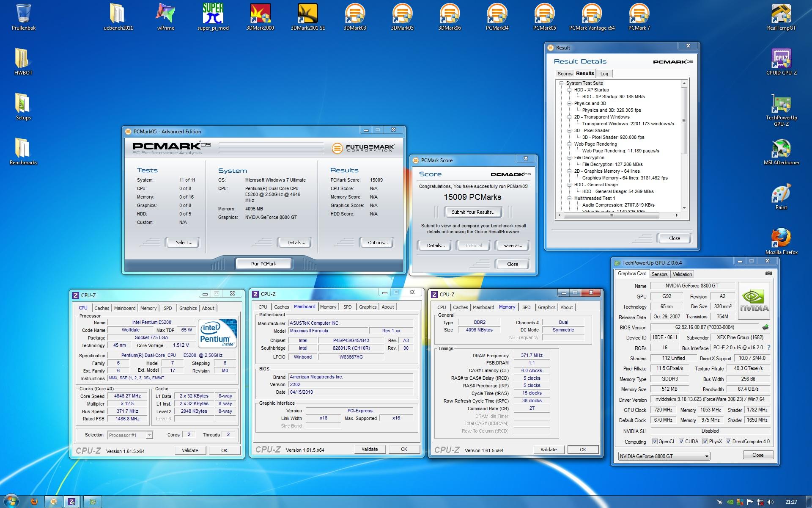Click Submit Your Results button
This screenshot has height=508, width=812.
click(473, 212)
